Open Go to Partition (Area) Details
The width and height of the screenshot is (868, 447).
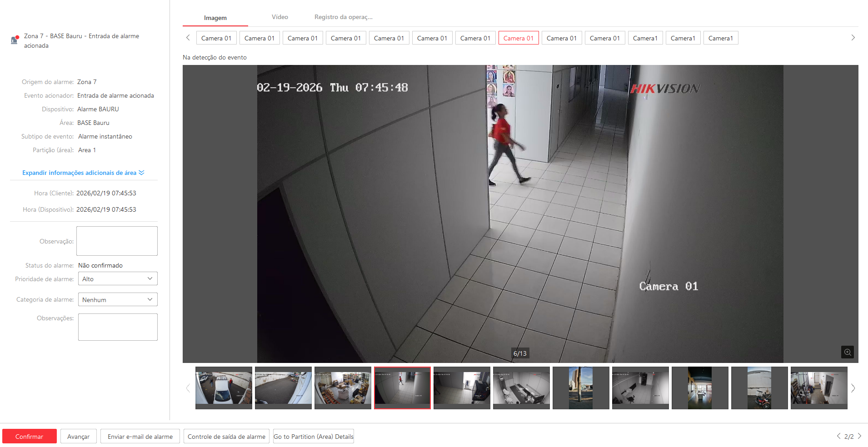point(313,437)
